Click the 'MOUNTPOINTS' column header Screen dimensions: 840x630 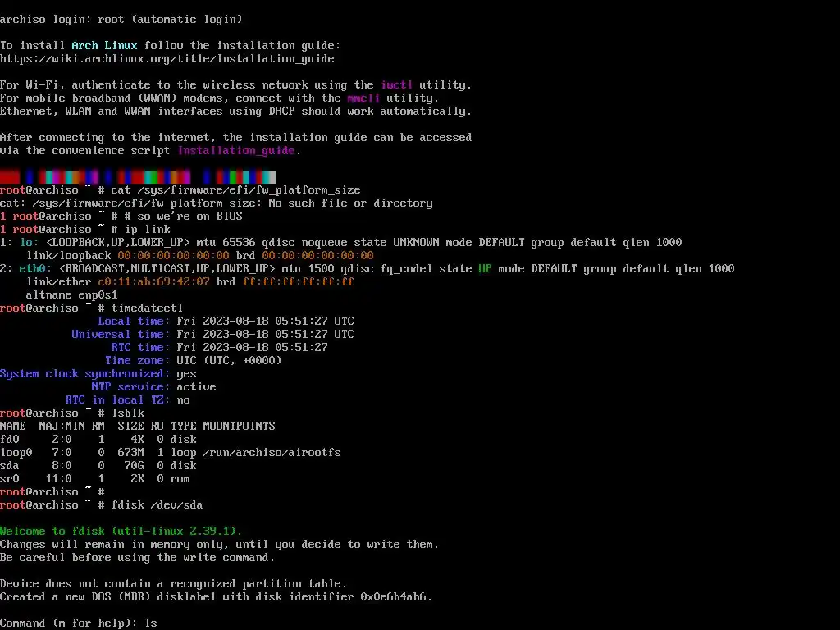click(239, 427)
